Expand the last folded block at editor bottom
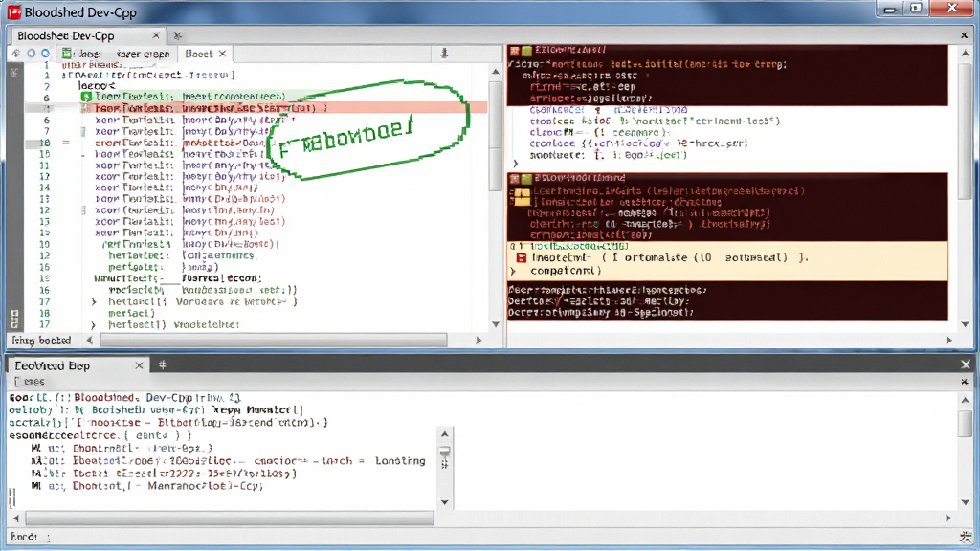980x551 pixels. pyautogui.click(x=93, y=325)
